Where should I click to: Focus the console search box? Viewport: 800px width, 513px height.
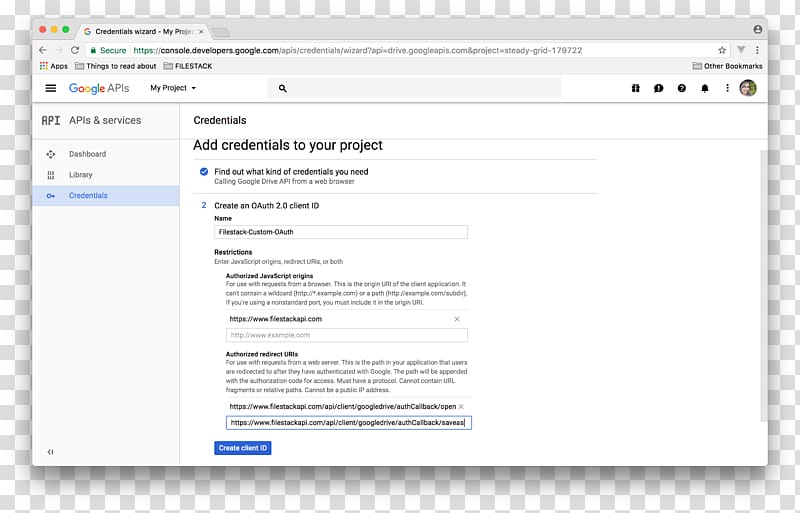[414, 88]
